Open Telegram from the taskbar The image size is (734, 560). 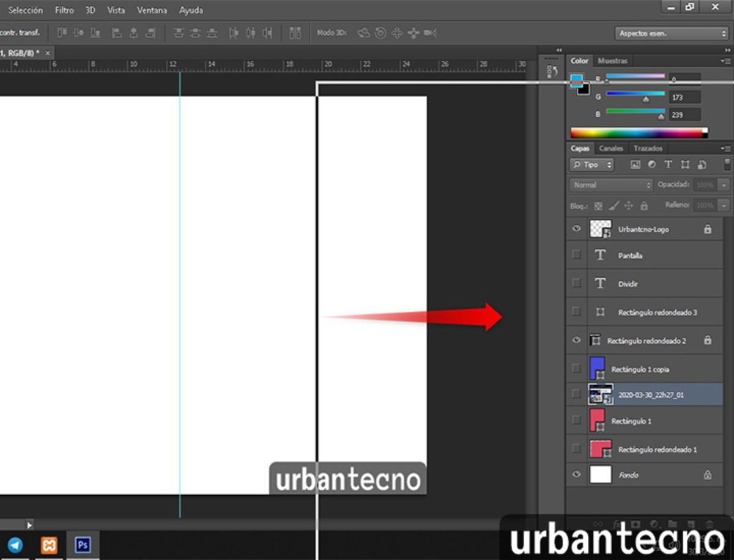[15, 544]
